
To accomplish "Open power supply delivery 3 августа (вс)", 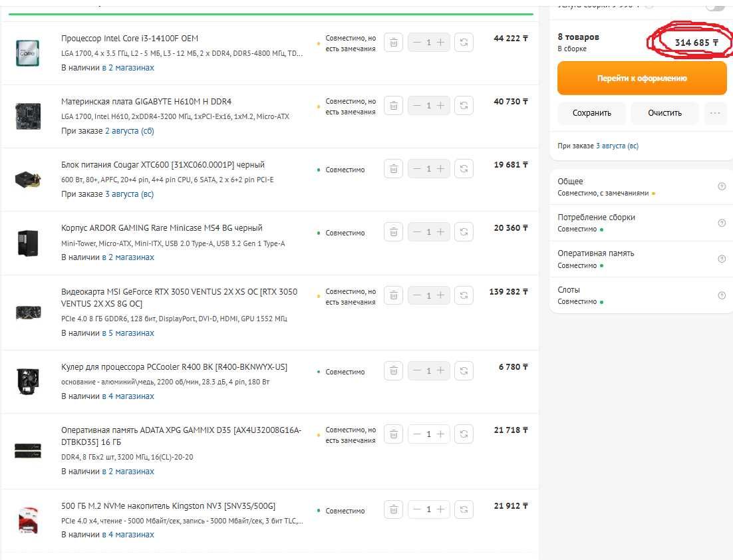I will pyautogui.click(x=130, y=194).
